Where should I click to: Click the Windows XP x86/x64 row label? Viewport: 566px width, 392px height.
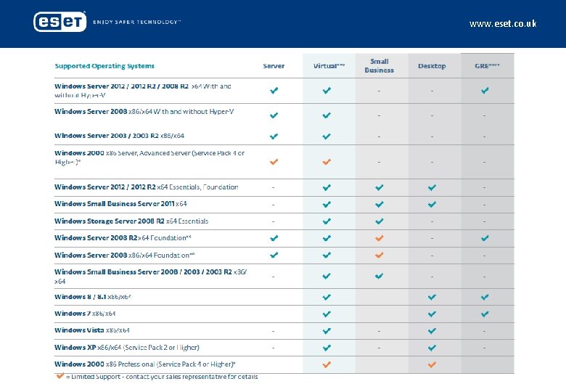tap(126, 347)
